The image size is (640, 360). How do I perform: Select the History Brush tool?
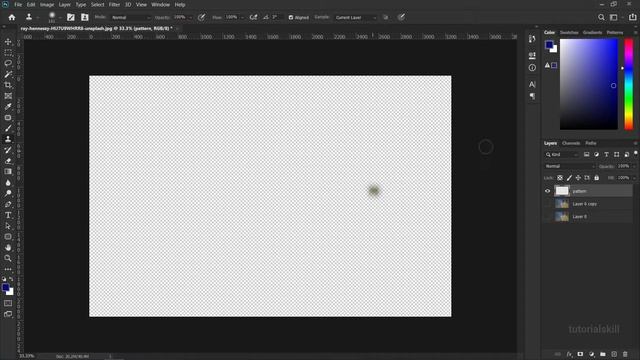(8, 150)
